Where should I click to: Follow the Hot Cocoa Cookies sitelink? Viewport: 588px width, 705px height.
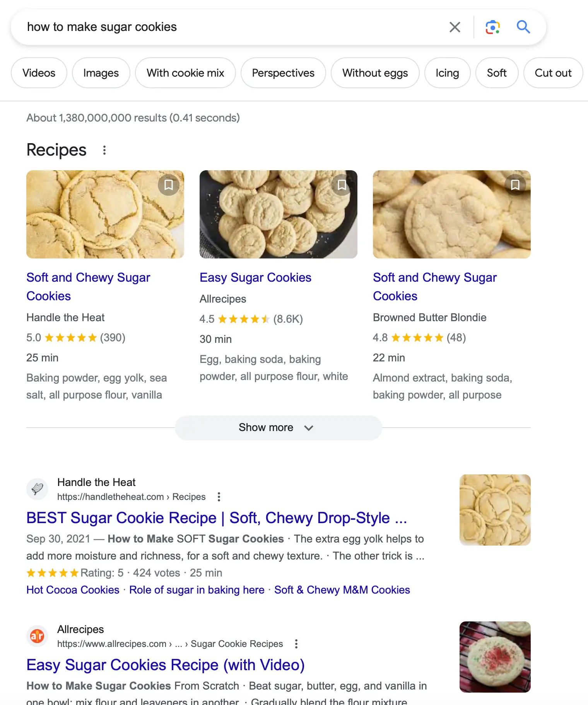[x=73, y=590]
